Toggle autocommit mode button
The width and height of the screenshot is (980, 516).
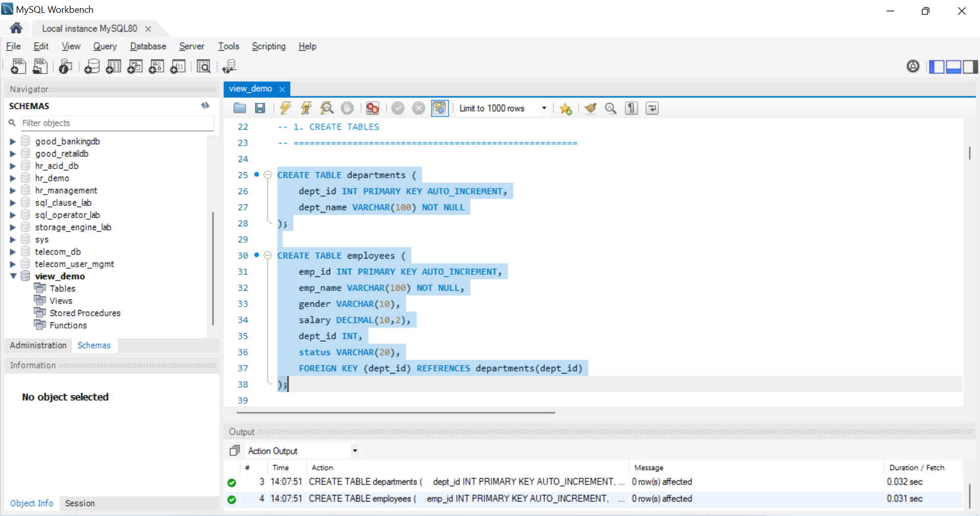[440, 108]
